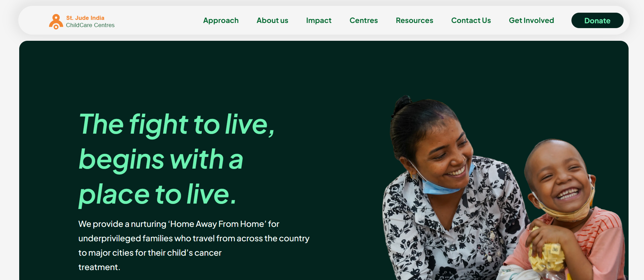Open the Get Involved section
The width and height of the screenshot is (644, 280).
(x=531, y=21)
